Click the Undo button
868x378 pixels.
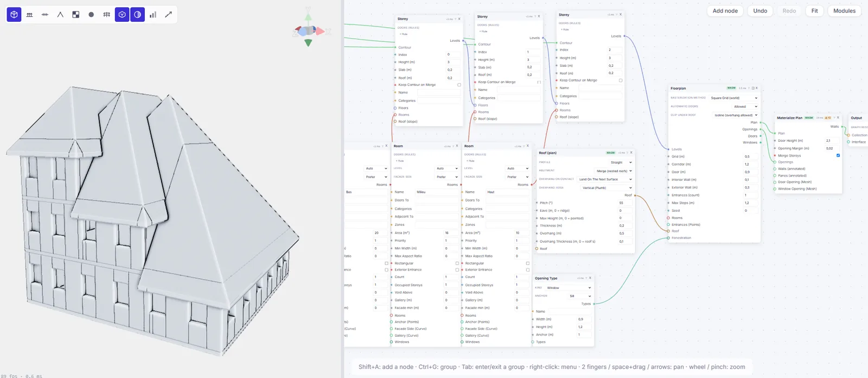point(760,11)
